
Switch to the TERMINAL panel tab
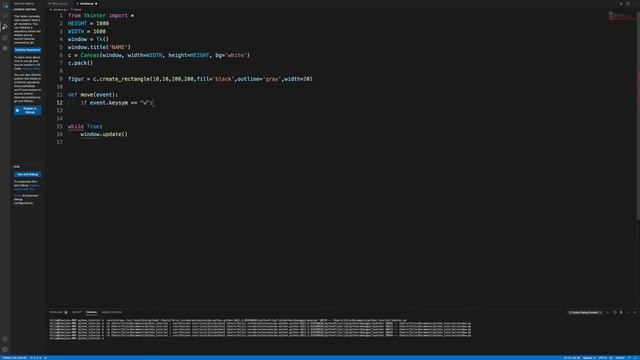click(91, 312)
